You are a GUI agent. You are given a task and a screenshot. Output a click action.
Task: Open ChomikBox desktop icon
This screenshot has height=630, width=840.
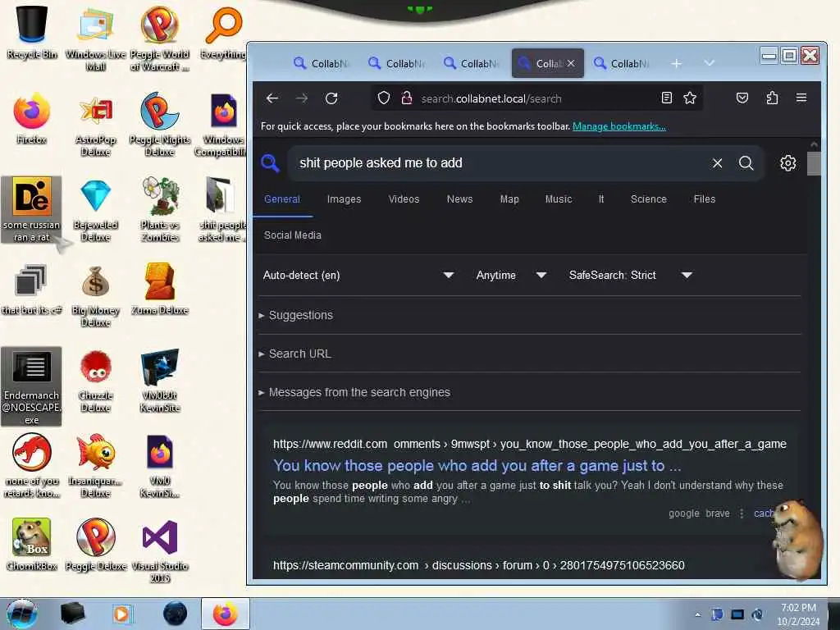(x=32, y=545)
